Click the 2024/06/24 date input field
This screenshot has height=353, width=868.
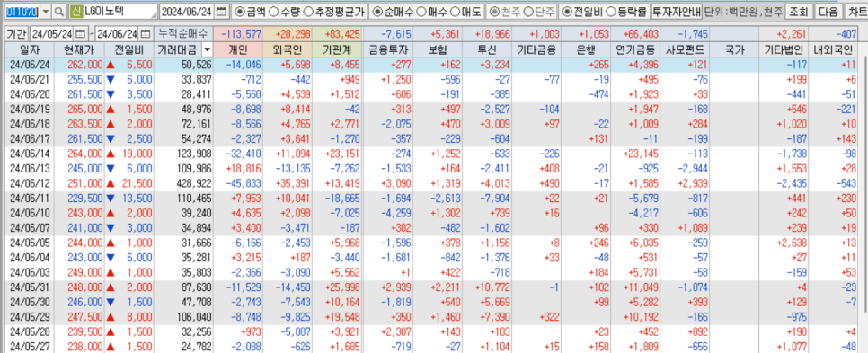(x=187, y=11)
